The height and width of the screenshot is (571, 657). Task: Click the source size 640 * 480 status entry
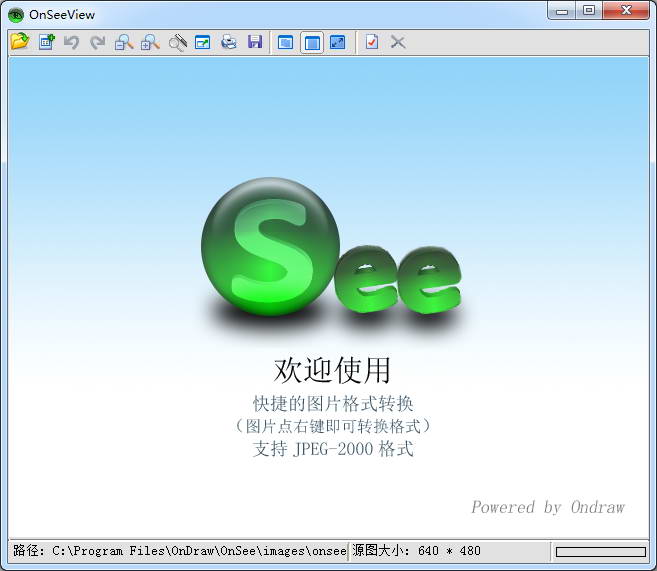click(416, 550)
